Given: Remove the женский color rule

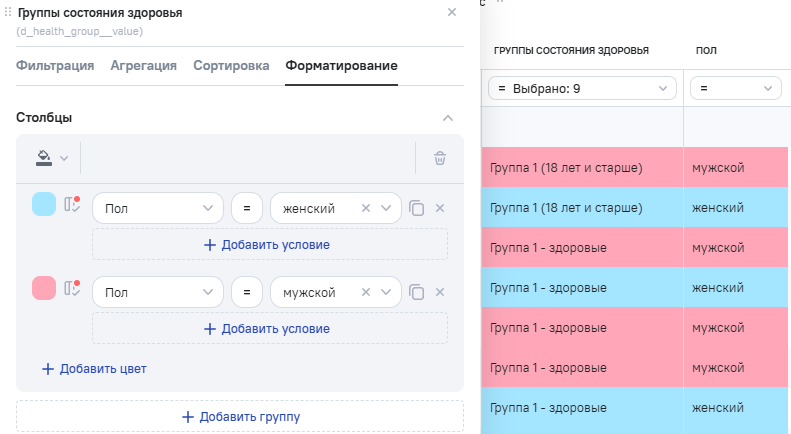Looking at the screenshot, I should tap(440, 209).
